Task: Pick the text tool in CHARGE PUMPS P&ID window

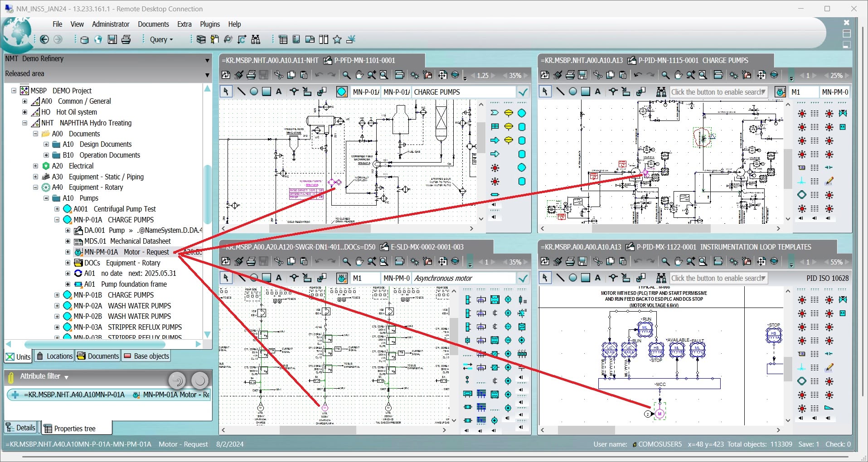Action: 598,92
